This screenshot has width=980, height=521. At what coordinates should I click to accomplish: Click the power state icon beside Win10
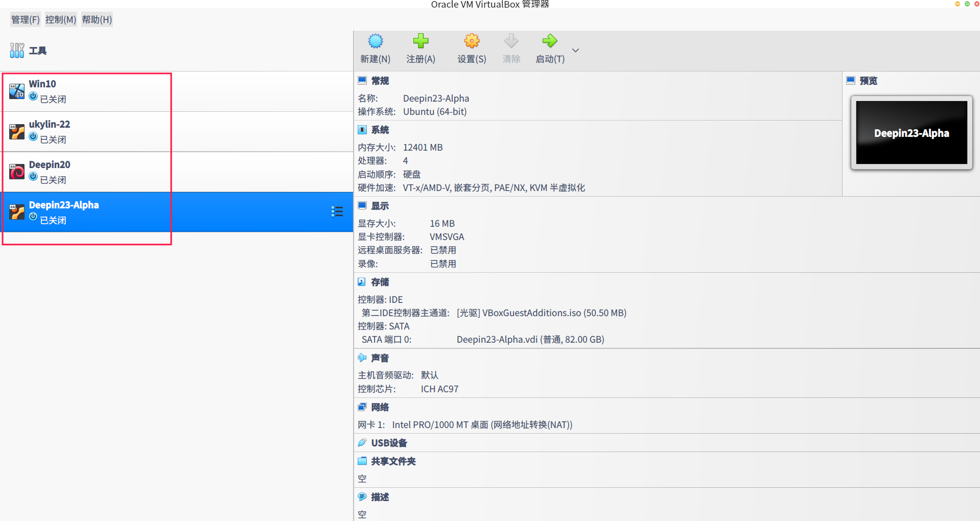tap(33, 96)
